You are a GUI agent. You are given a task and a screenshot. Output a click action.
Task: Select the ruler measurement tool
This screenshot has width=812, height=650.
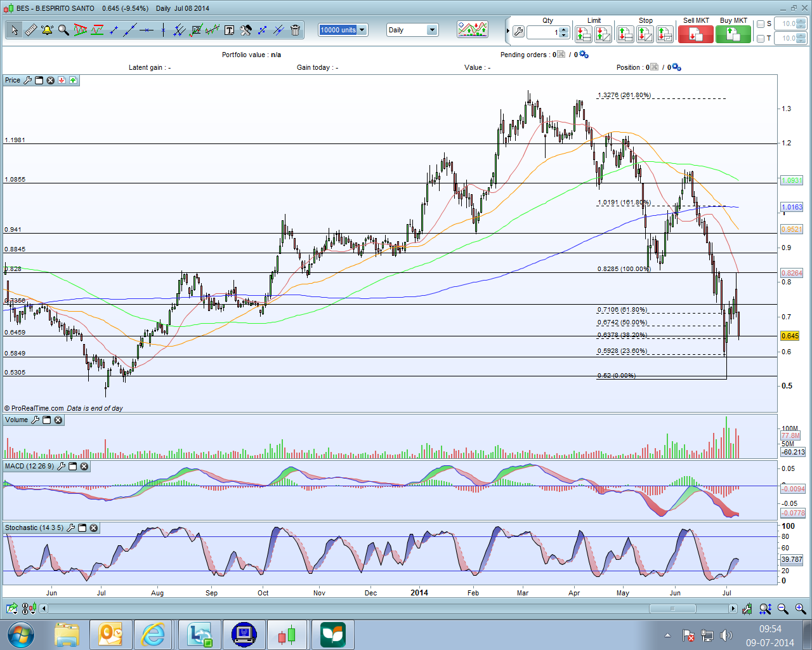coord(30,30)
